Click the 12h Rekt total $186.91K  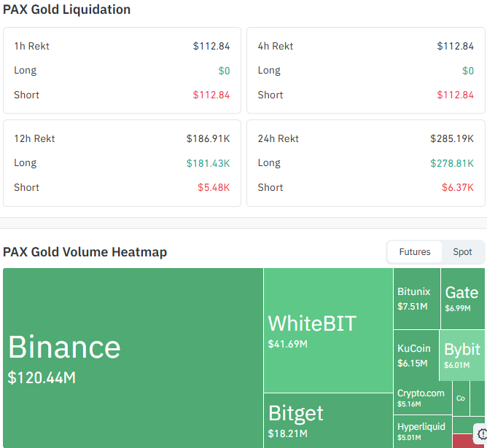[x=208, y=138]
